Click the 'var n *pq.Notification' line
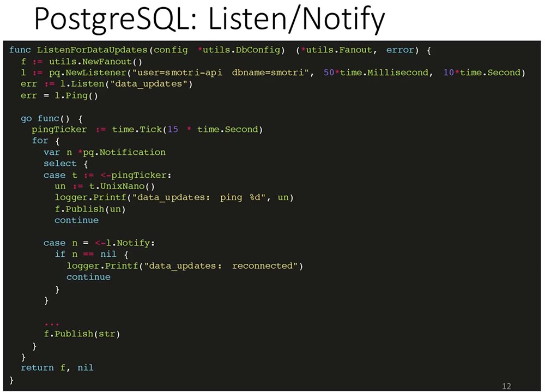 click(104, 152)
